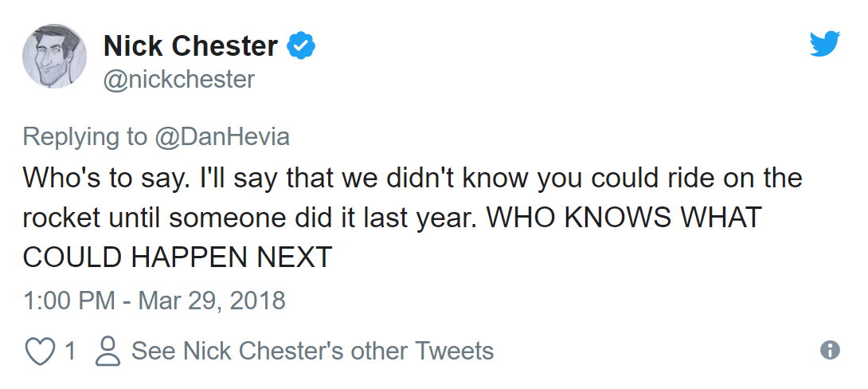This screenshot has height=389, width=868.
Task: Open Nick Chester's avatar picture
Action: pyautogui.click(x=54, y=56)
